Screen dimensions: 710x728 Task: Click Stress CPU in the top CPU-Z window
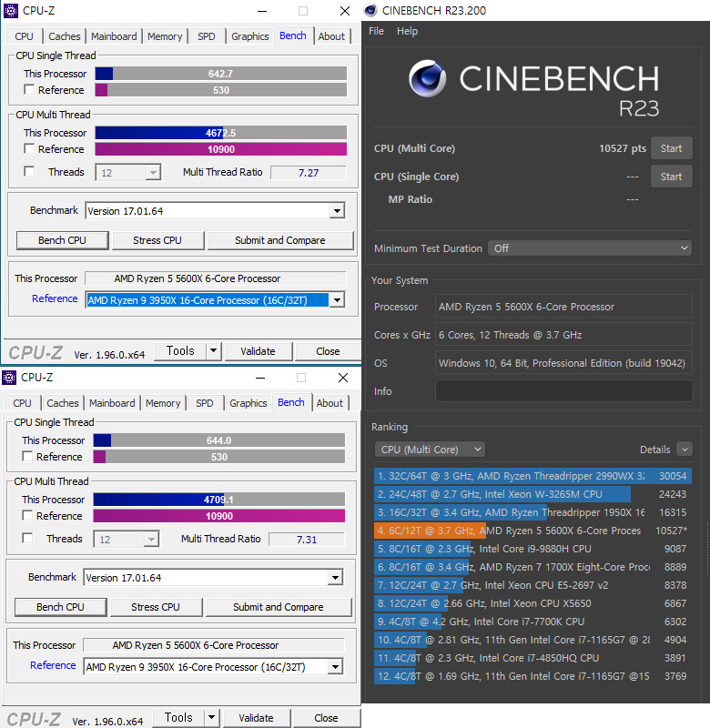coord(157,240)
